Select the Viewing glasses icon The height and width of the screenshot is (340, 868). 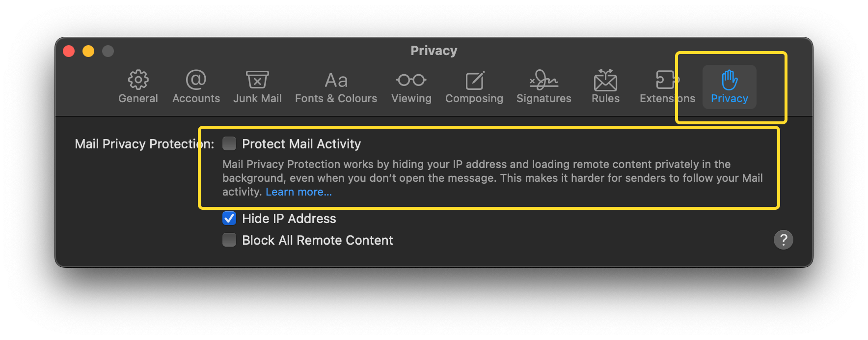[411, 80]
